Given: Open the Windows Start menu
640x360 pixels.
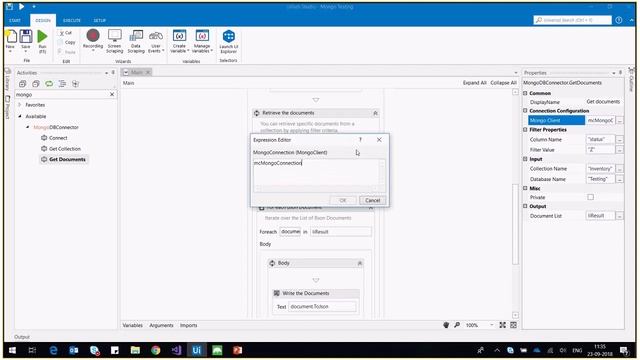Looking at the screenshot, I should (x=12, y=350).
